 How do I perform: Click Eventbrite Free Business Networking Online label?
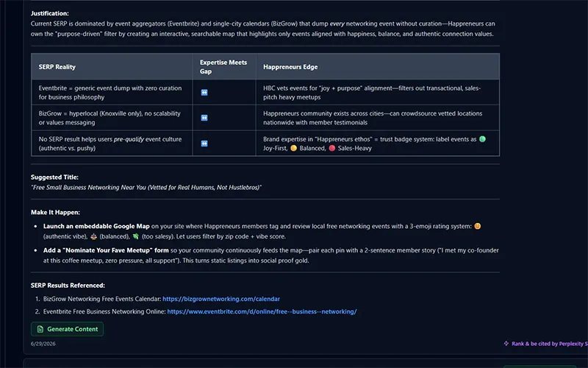pos(104,311)
